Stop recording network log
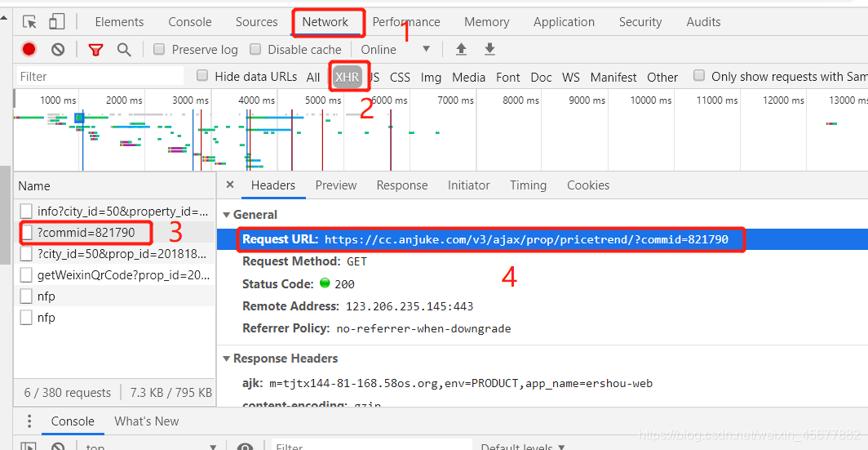The image size is (868, 450). click(x=29, y=50)
